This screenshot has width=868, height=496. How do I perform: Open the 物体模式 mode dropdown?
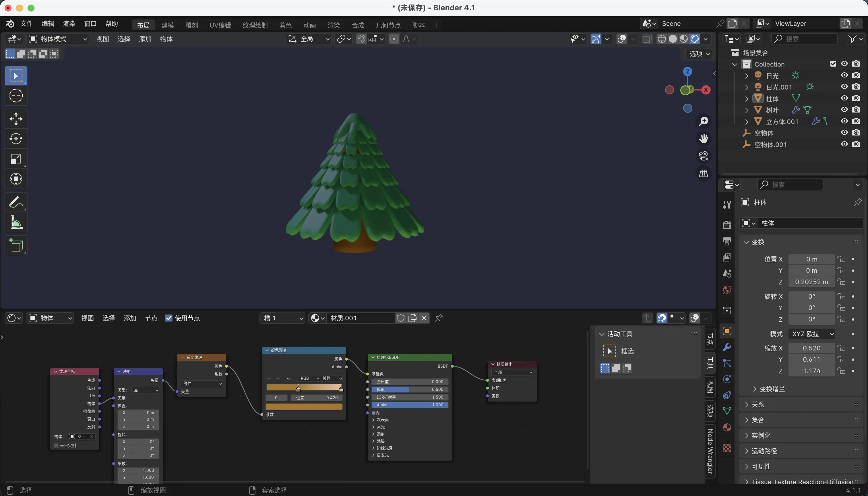pos(57,39)
